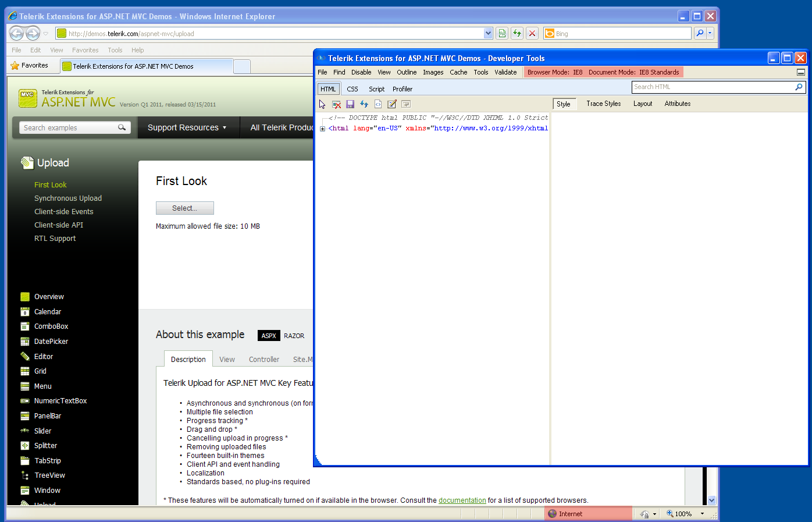Viewport: 812px width, 522px height.
Task: Open the View tab under About this example
Action: pyautogui.click(x=227, y=359)
